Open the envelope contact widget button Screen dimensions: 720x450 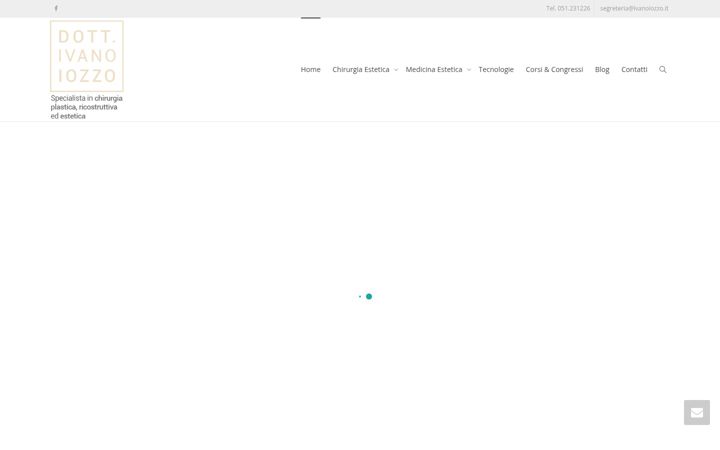[697, 412]
